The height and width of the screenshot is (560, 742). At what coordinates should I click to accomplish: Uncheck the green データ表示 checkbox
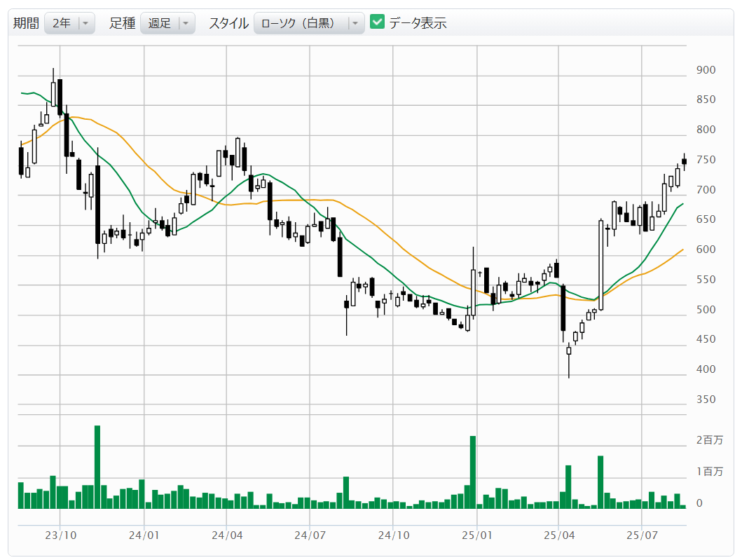click(x=378, y=22)
